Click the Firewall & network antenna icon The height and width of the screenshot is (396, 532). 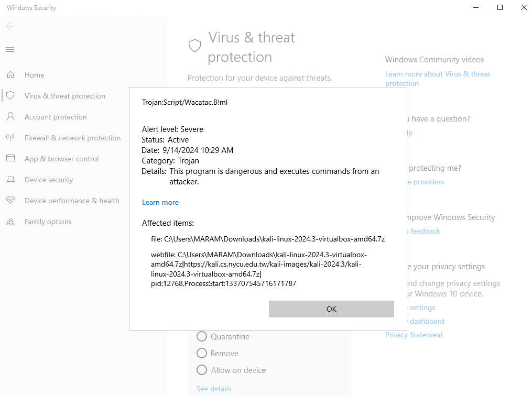tap(10, 138)
